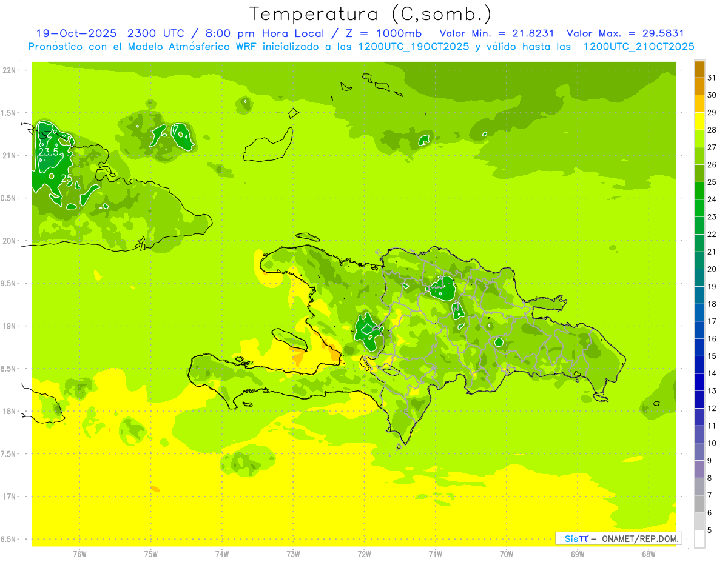Click the legend value '31'

coord(712,78)
